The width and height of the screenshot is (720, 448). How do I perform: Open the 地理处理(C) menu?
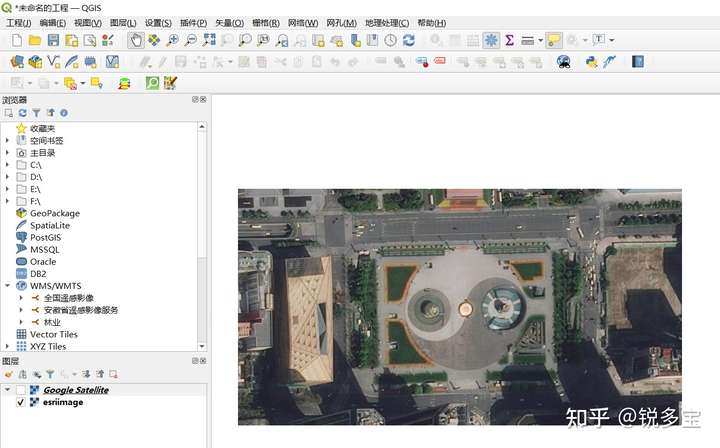point(387,22)
